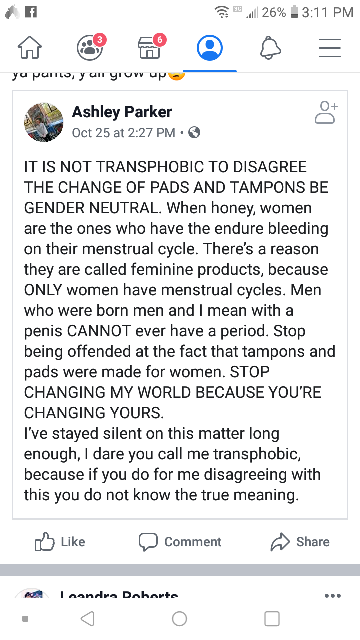
Task: Tap the Android back button
Action: click(88, 619)
